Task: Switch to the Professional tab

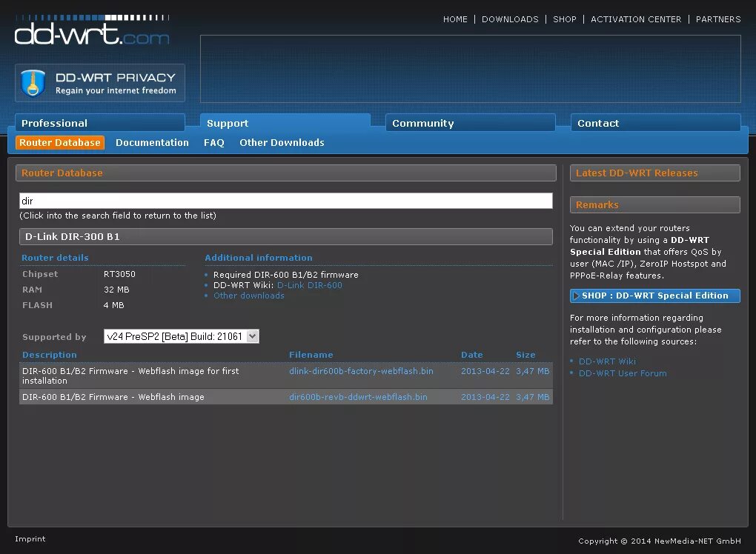Action: [x=100, y=123]
